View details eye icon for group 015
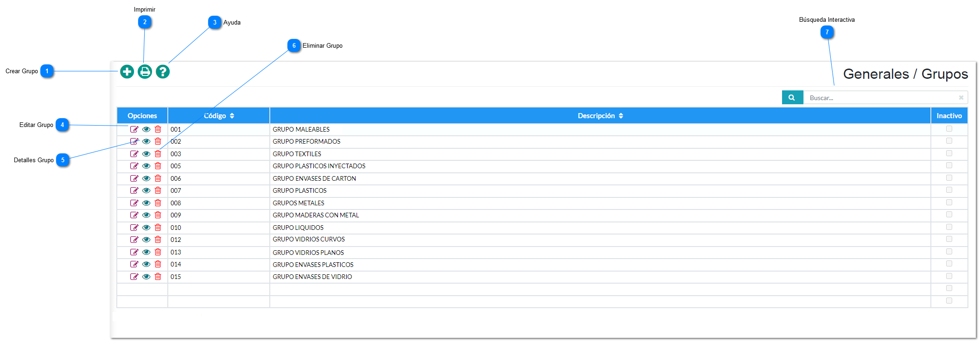This screenshot has height=342, width=980. coord(146,277)
